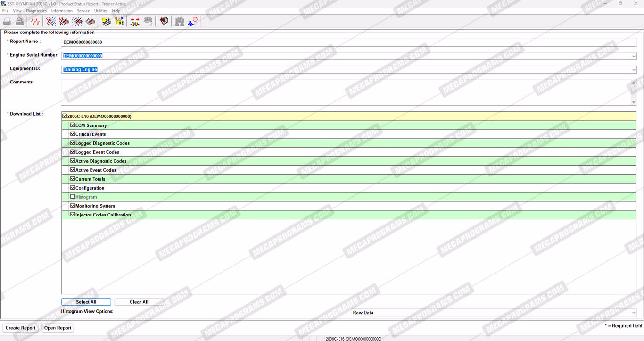The height and width of the screenshot is (341, 644).
Task: Click the printer icon in toolbar
Action: coord(7,21)
